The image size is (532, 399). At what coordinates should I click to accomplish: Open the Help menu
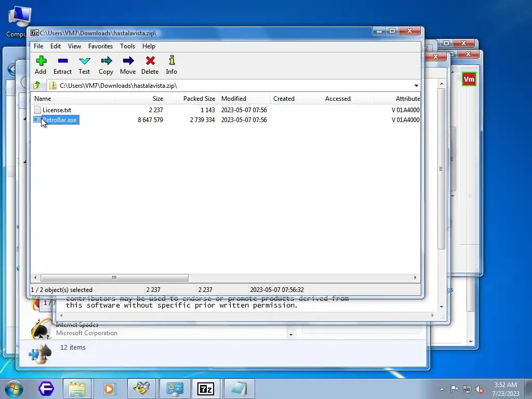click(149, 46)
